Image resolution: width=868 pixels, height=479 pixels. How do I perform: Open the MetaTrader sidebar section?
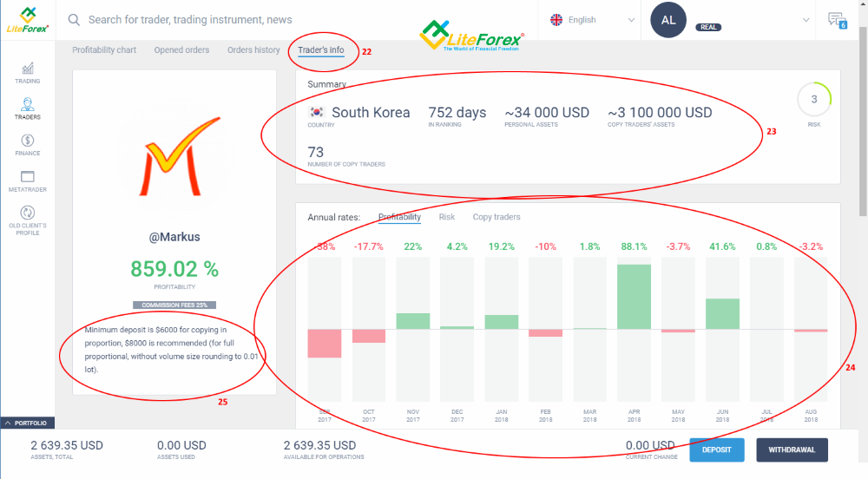click(x=27, y=180)
